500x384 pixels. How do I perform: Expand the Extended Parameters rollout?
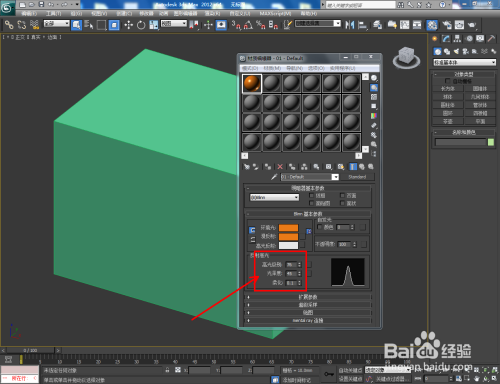coord(308,297)
